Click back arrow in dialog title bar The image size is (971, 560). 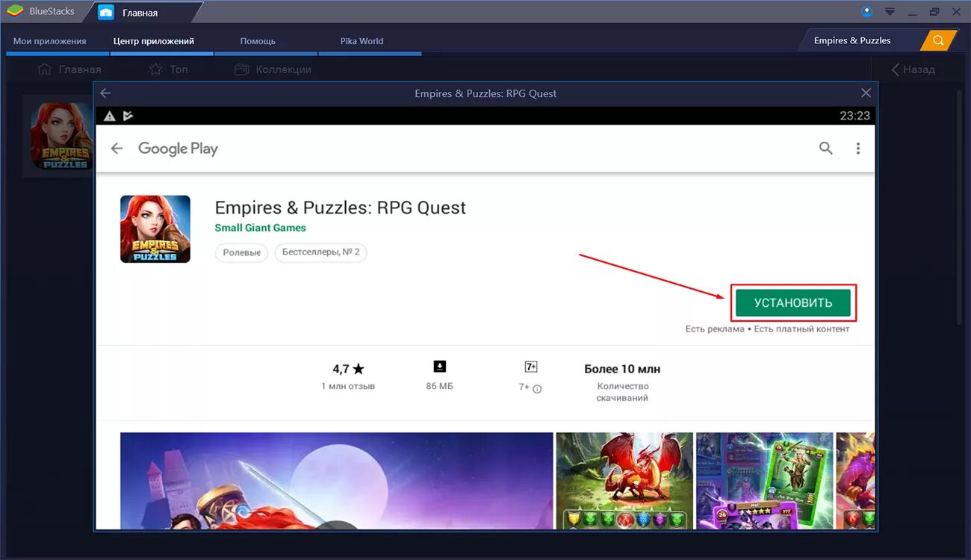pyautogui.click(x=105, y=93)
